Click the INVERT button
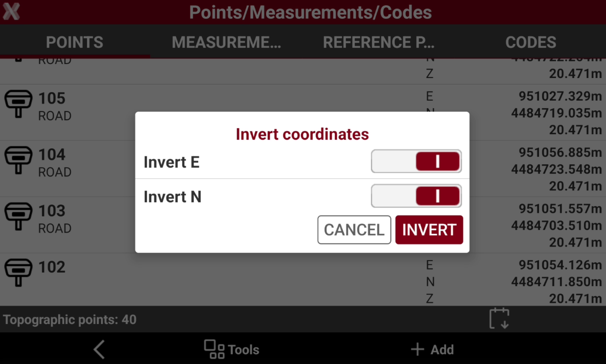Image resolution: width=606 pixels, height=364 pixels. click(429, 230)
